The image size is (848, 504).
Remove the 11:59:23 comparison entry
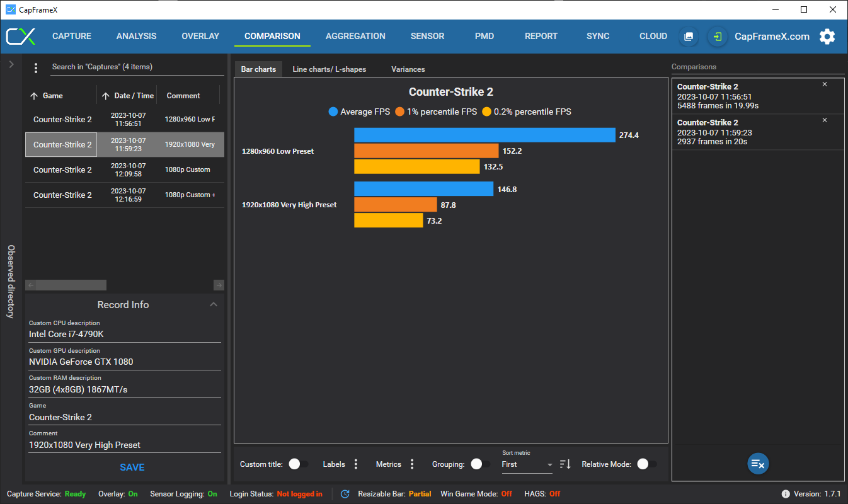(825, 120)
